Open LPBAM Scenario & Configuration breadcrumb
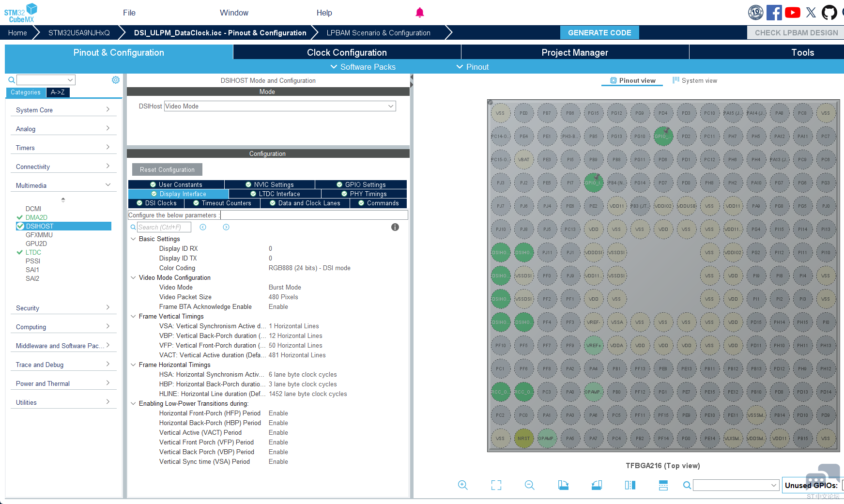844x504 pixels. (378, 32)
